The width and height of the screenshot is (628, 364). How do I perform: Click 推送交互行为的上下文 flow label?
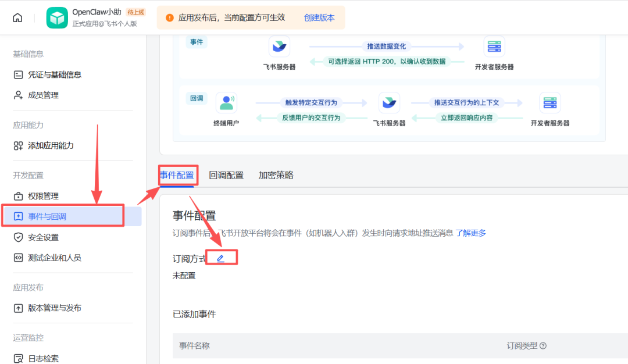(466, 102)
